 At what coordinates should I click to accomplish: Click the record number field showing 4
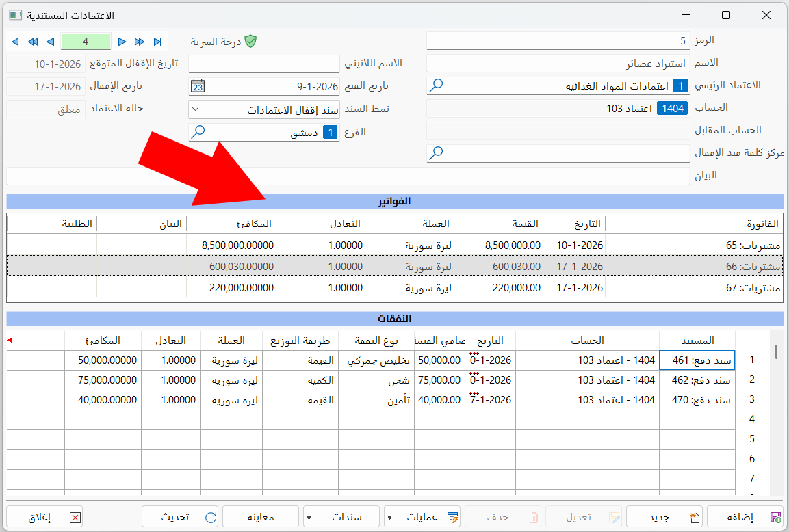pos(86,41)
